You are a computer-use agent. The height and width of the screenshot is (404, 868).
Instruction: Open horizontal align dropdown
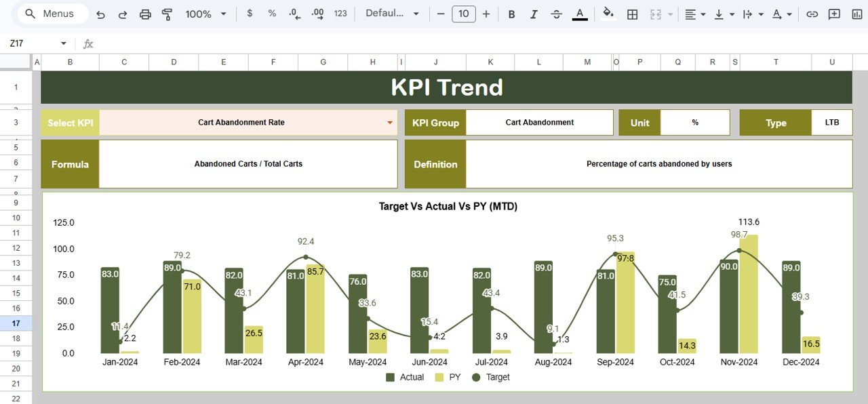point(695,14)
